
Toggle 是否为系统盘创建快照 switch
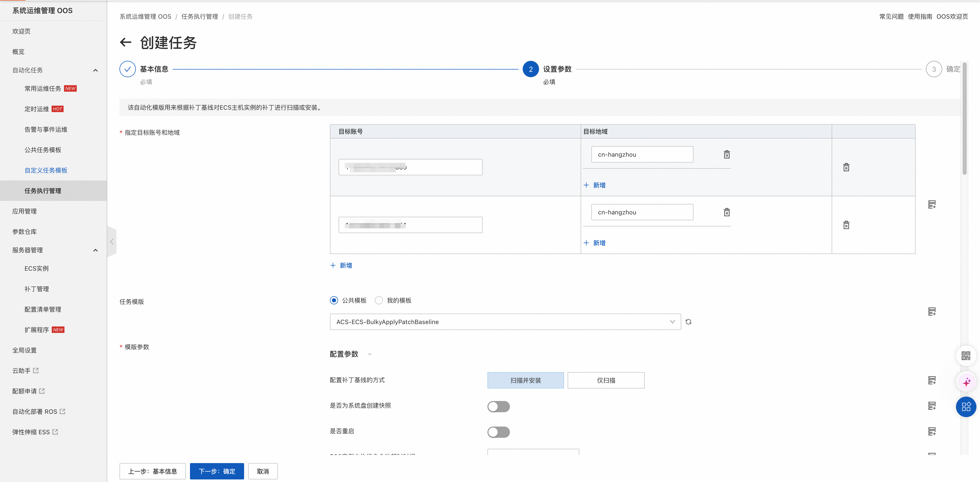coord(498,407)
